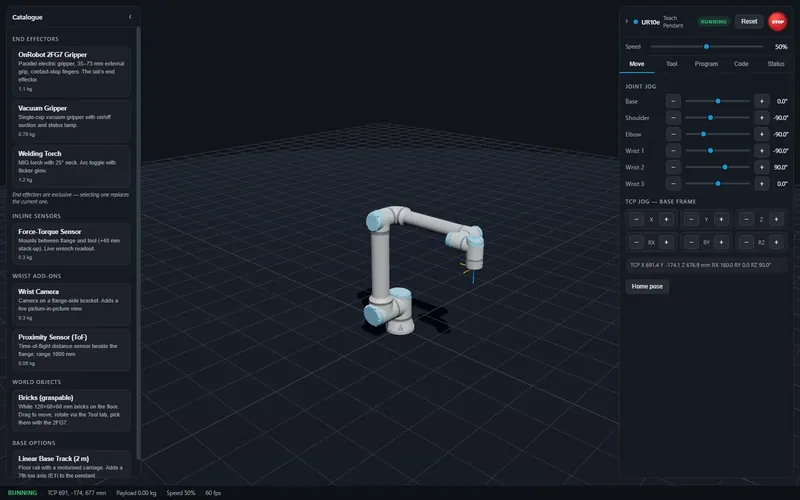
Task: Increase the Shoulder joint angle with plus
Action: (x=762, y=117)
